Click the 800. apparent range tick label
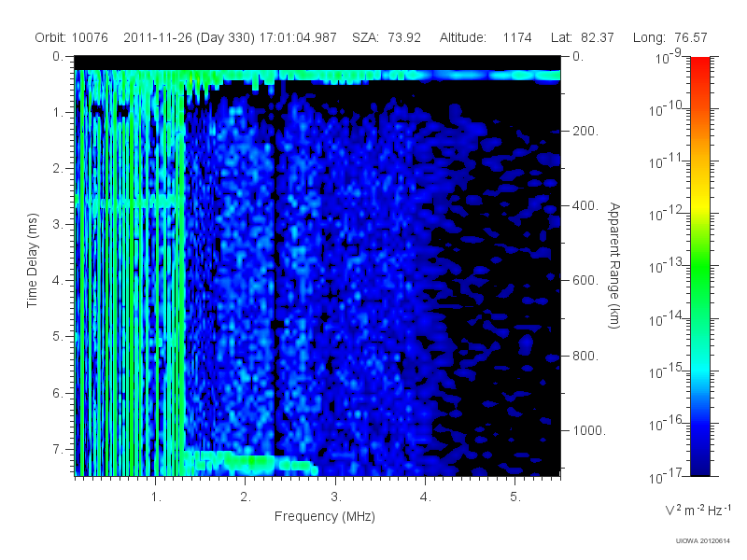The image size is (747, 560). [x=585, y=356]
